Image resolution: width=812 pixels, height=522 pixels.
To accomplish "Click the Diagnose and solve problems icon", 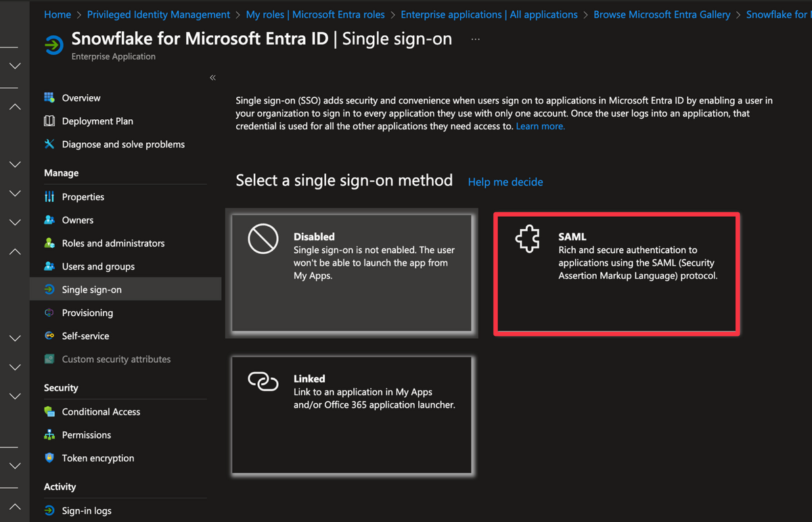I will tap(49, 144).
